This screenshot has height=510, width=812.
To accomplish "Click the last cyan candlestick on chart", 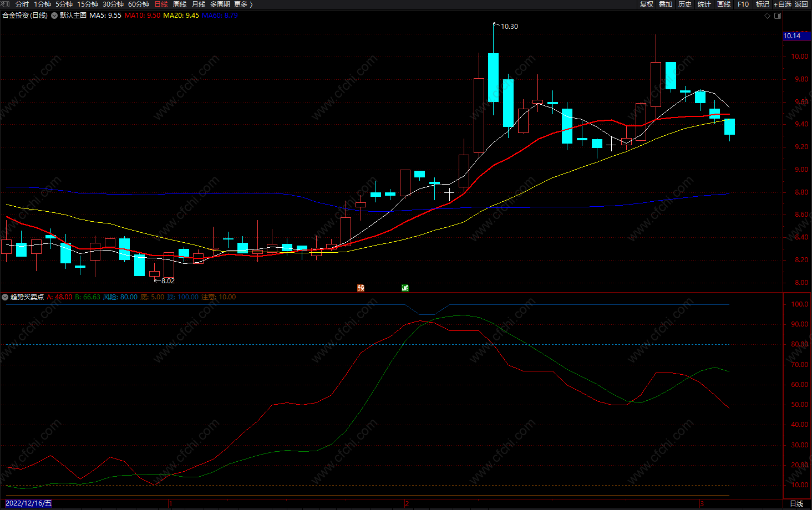I will pyautogui.click(x=729, y=127).
